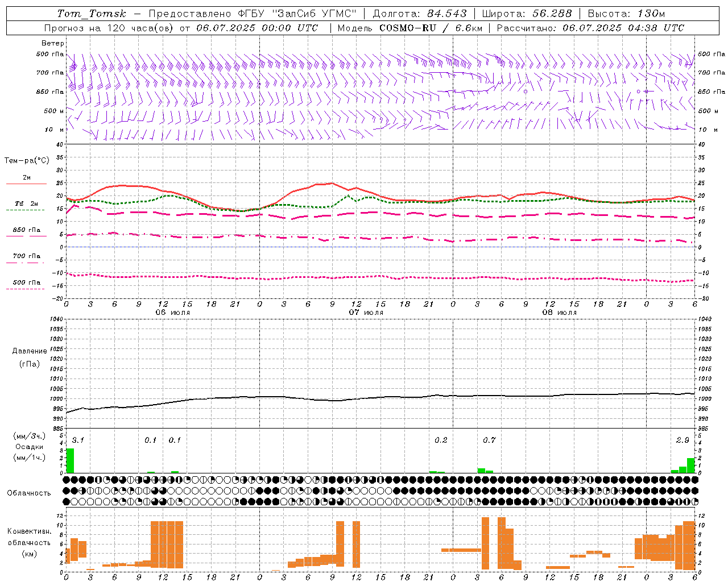Click the 3.1 precipitation value
728x582 pixels.
[78, 440]
